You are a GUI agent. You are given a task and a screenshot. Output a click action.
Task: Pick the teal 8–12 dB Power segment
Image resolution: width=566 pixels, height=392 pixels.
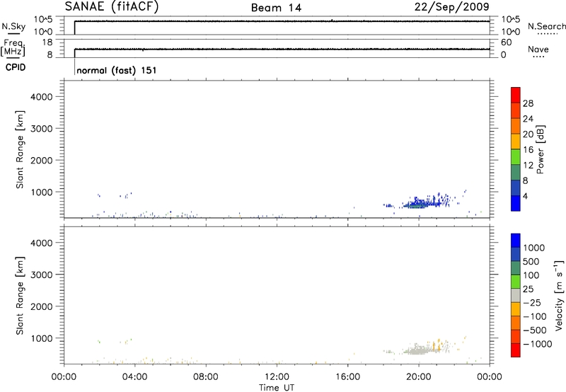coord(516,172)
